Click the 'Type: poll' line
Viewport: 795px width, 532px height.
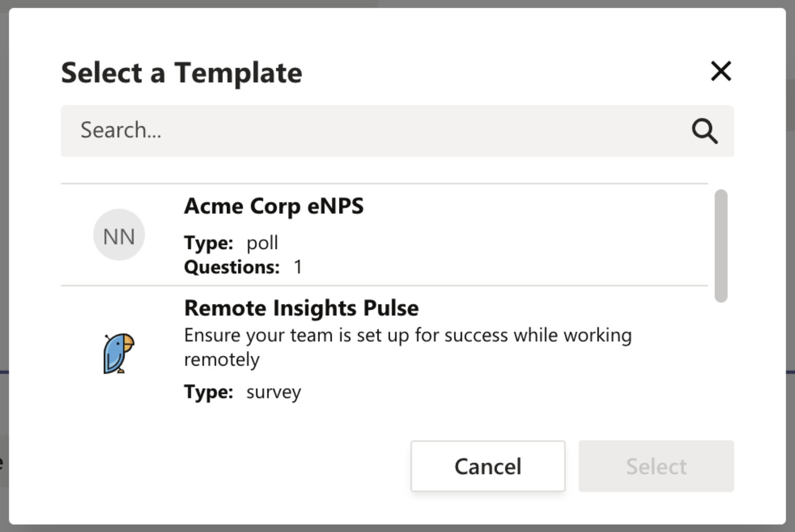pyautogui.click(x=231, y=243)
